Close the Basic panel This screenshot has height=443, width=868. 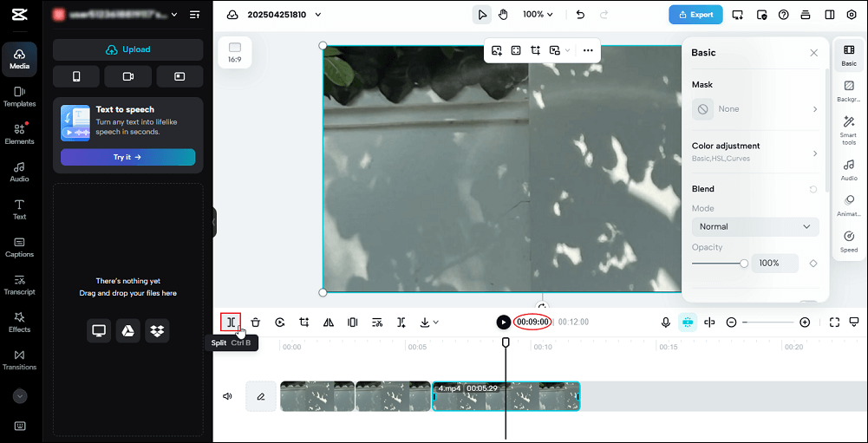click(813, 53)
